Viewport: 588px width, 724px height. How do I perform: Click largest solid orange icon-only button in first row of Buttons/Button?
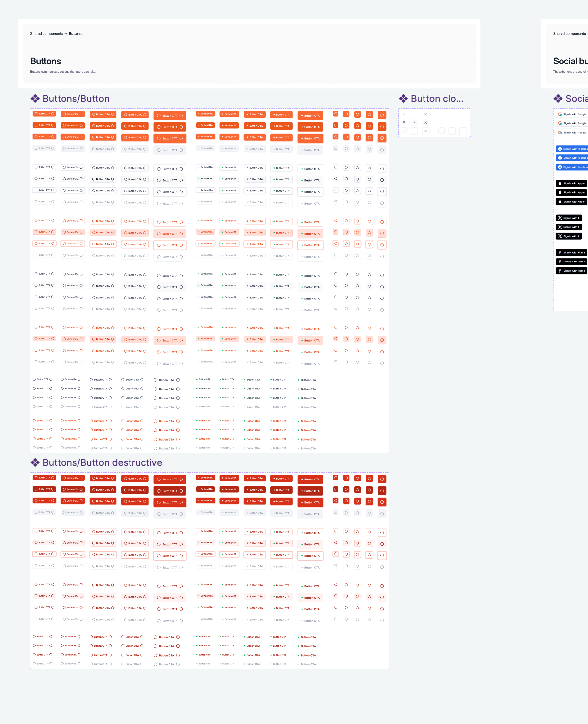click(x=382, y=115)
